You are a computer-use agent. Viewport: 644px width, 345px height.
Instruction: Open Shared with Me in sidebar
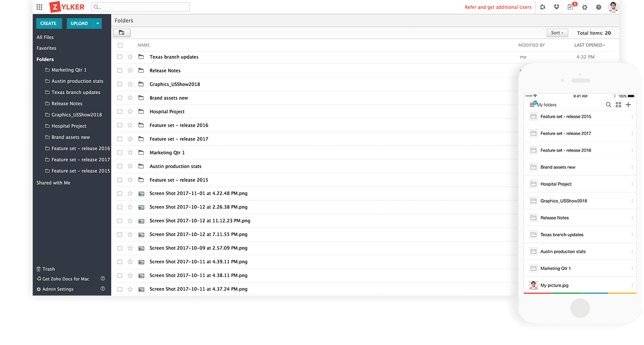coord(53,183)
